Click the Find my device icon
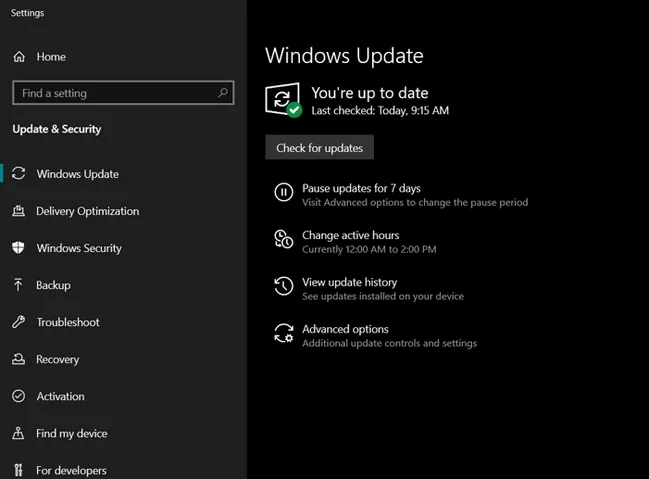 (x=18, y=433)
